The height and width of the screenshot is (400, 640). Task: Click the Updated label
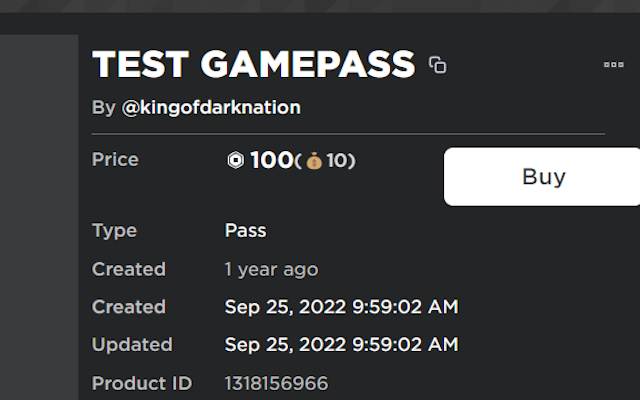click(x=132, y=345)
